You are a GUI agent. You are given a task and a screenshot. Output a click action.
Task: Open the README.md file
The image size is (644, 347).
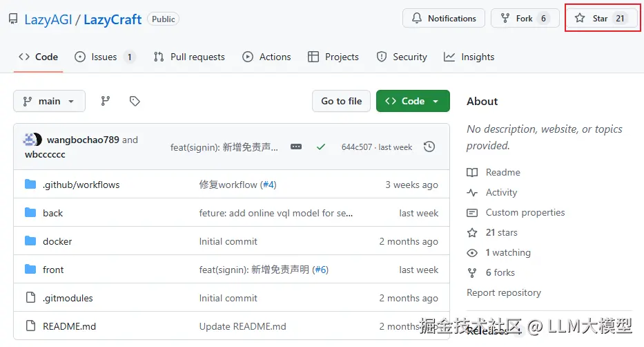68,326
